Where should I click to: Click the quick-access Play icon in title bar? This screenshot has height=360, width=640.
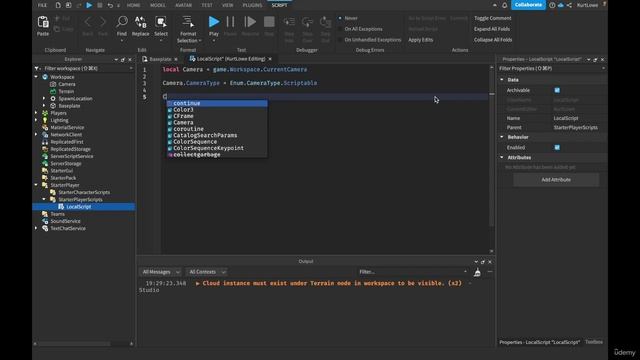click(89, 5)
